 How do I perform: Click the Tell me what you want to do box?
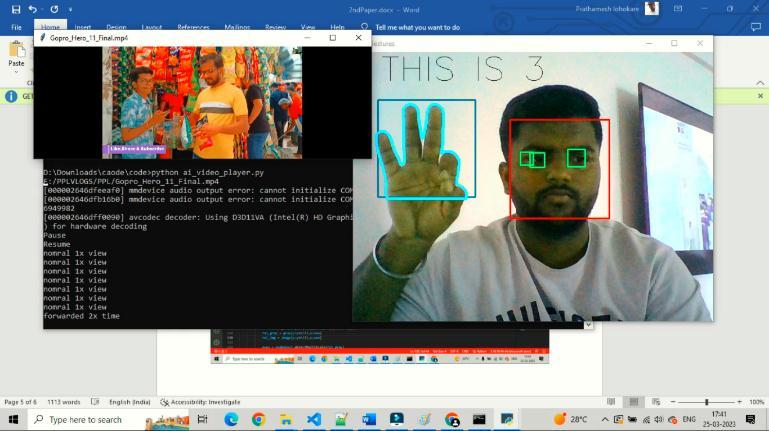[x=417, y=27]
